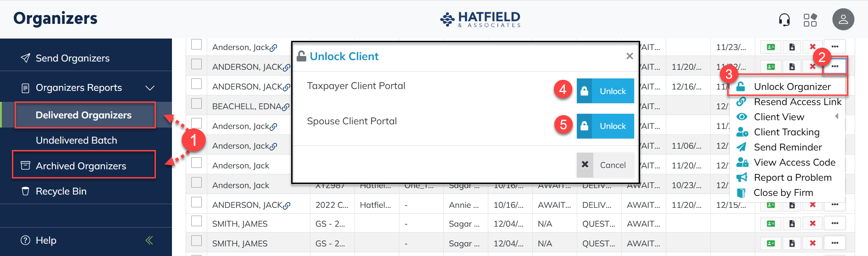Open the apps grid icon in header
Image resolution: width=868 pixels, height=256 pixels.
tap(810, 20)
